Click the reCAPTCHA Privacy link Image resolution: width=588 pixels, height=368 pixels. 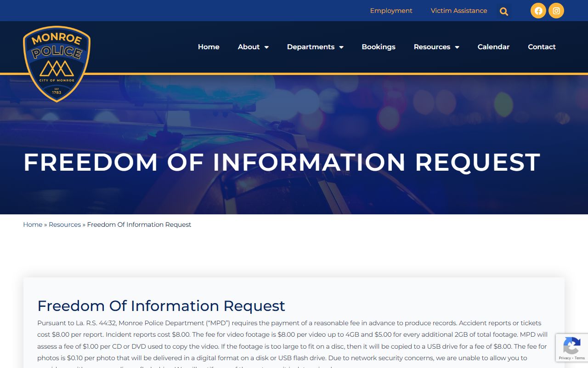[565, 358]
